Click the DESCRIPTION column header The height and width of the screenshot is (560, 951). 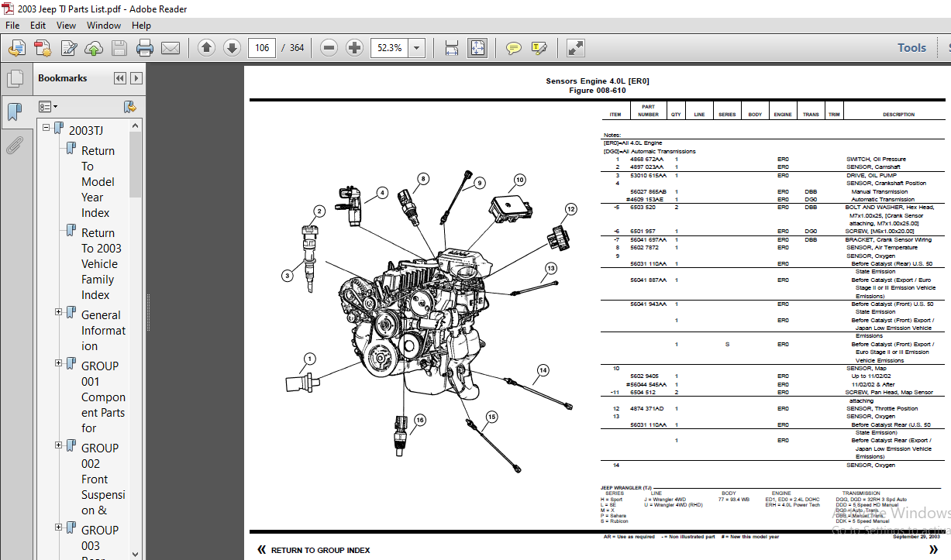point(898,115)
